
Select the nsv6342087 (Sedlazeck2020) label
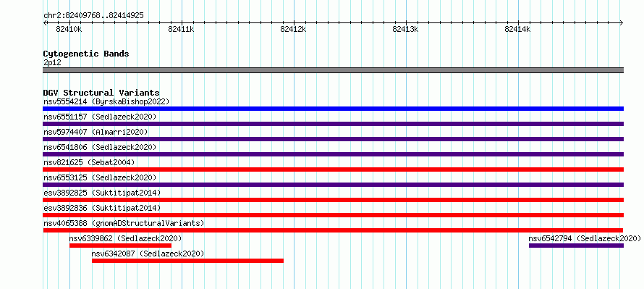pyautogui.click(x=148, y=254)
